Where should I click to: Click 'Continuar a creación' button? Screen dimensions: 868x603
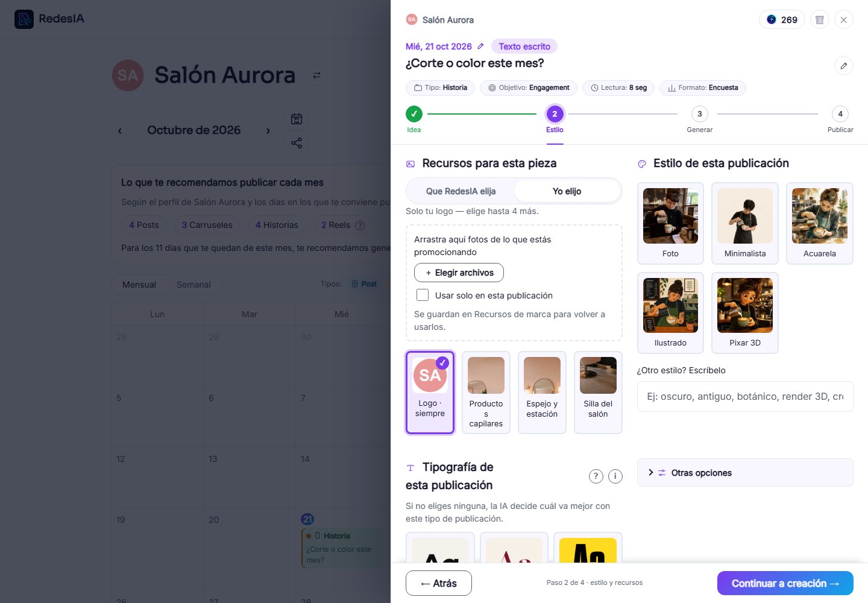[x=785, y=583]
